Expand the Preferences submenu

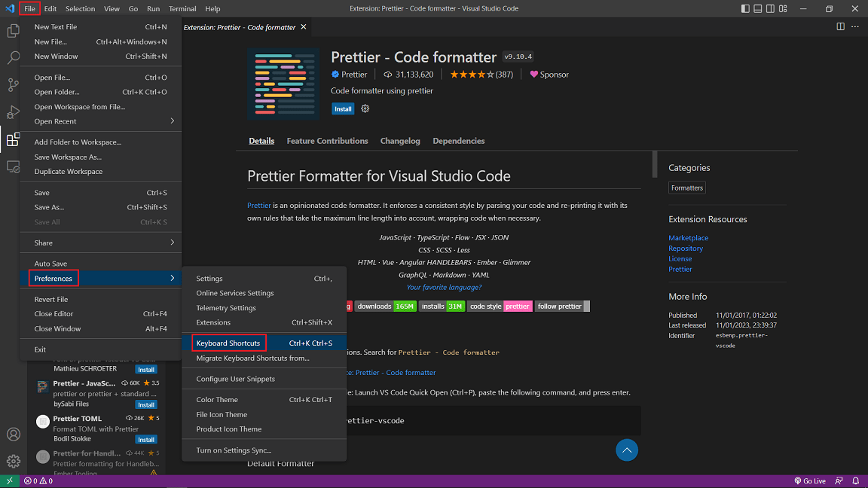tap(101, 279)
